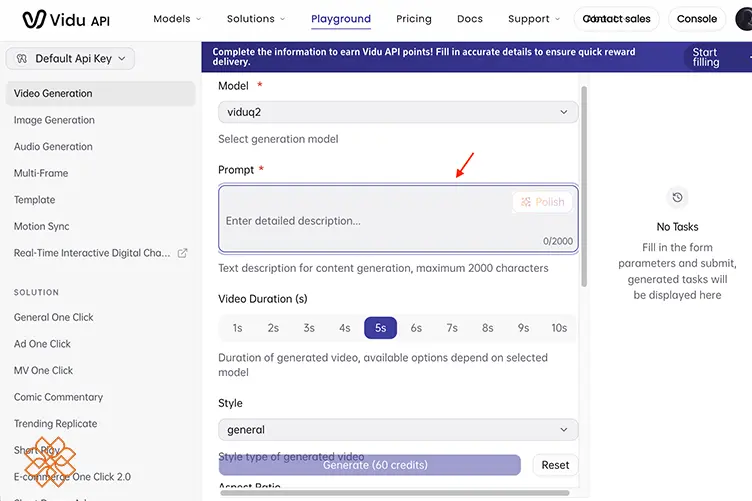
Task: Open the Docs page
Action: [470, 19]
